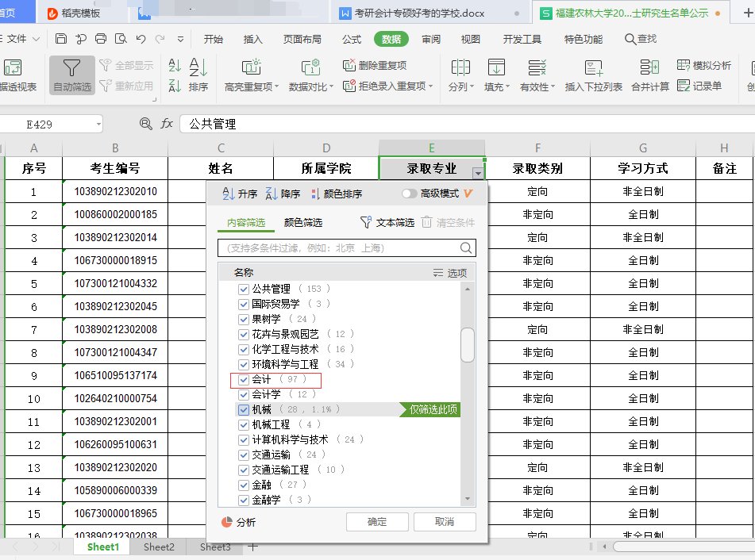Click the Clear Conditions (清空条件) trash icon
The height and width of the screenshot is (560, 755).
point(426,222)
